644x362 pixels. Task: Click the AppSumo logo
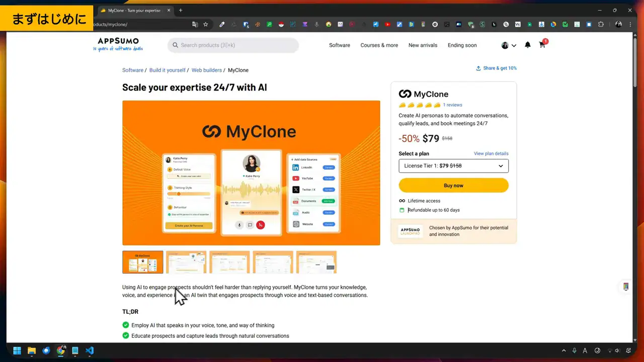118,44
